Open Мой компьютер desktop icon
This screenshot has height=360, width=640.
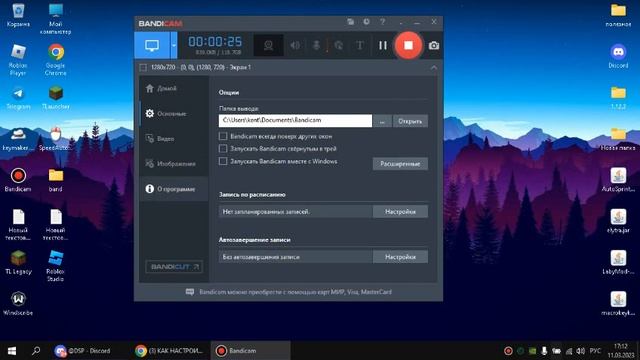pos(56,19)
